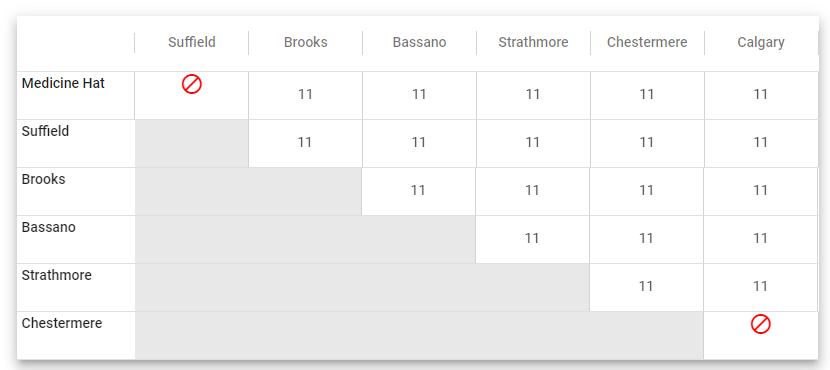
Task: Select the Strathmore to Calgary cell
Action: tap(761, 287)
